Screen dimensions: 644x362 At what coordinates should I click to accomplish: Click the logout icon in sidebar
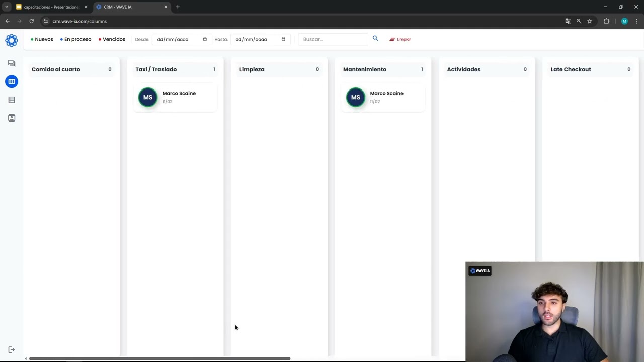click(12, 350)
